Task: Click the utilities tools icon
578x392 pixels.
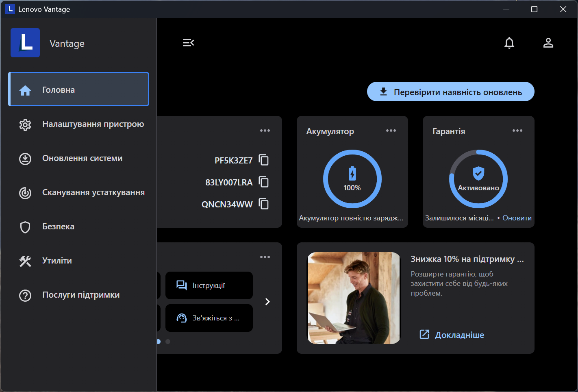Action: (25, 261)
